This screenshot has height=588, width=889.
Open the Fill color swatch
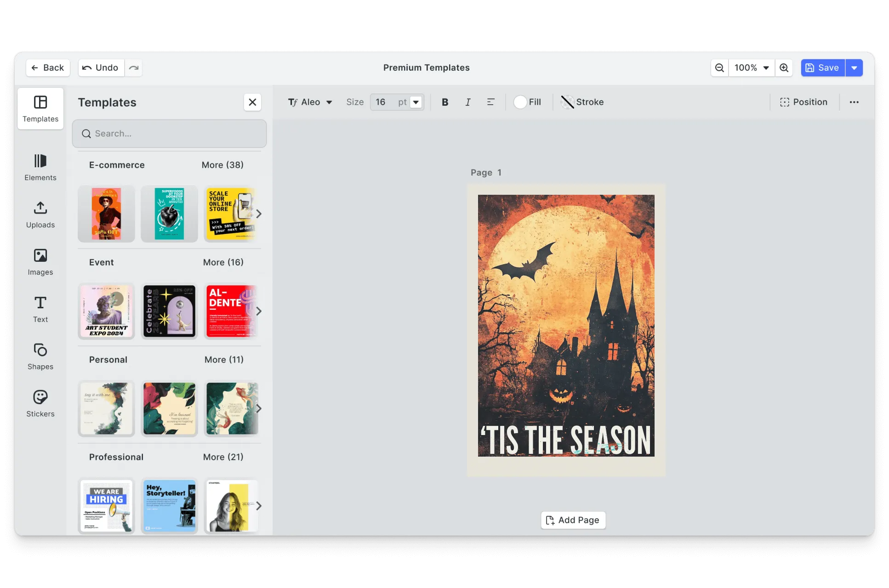pos(527,102)
